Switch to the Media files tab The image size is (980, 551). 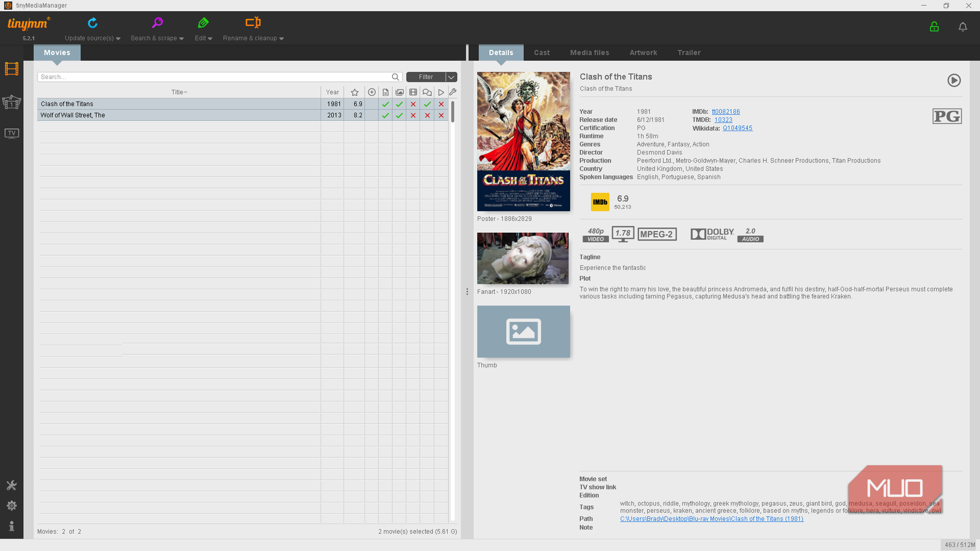click(x=589, y=53)
